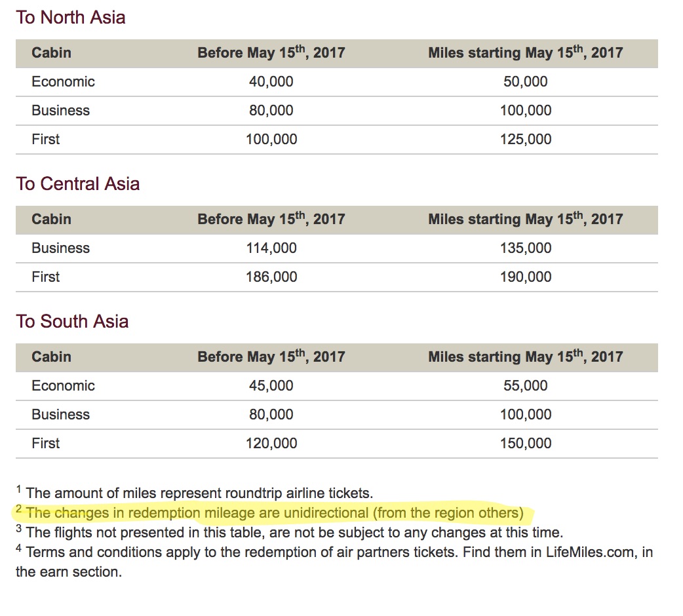Click 'Miles starting May 15th, 2017' header in Central Asia table
The image size is (683, 616).
point(525,218)
